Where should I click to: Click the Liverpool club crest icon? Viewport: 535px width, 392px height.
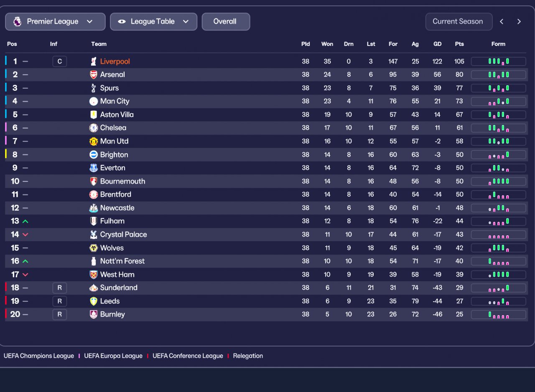[94, 61]
